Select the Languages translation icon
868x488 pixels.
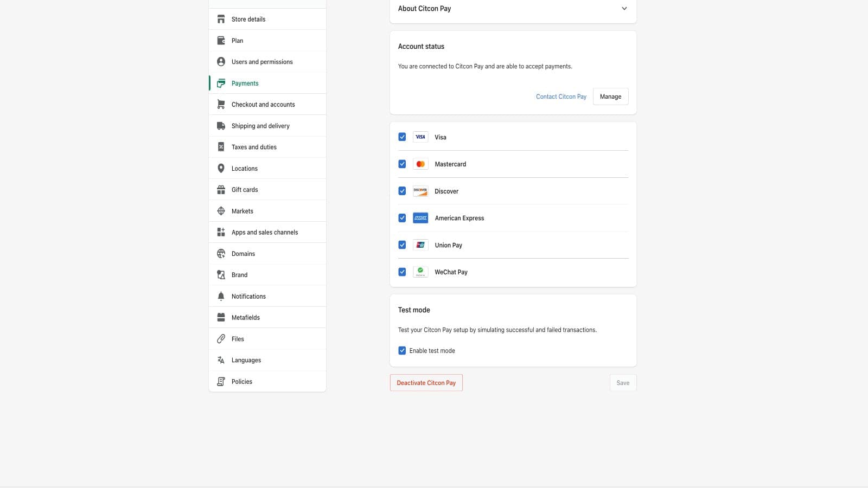(221, 359)
